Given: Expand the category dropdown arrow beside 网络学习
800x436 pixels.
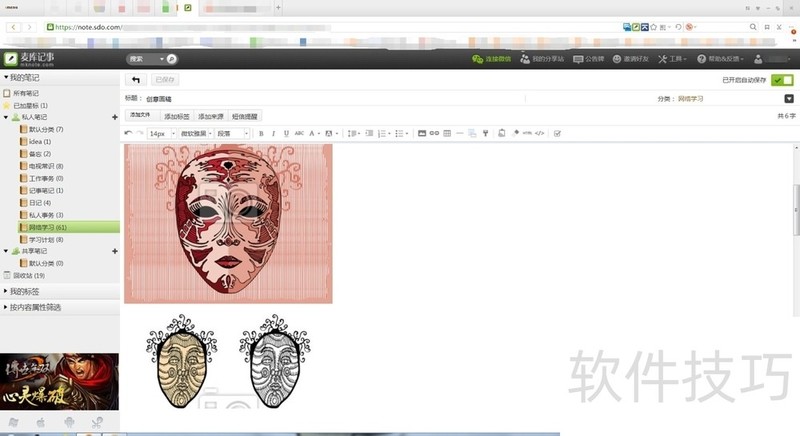Looking at the screenshot, I should pos(788,99).
